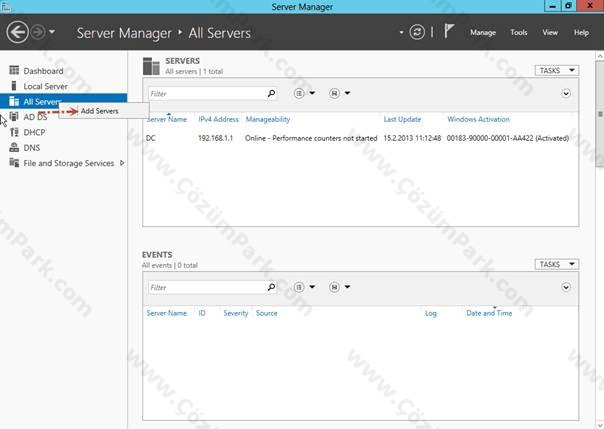Click the forward navigation arrow
The height and width of the screenshot is (429, 604).
[38, 32]
